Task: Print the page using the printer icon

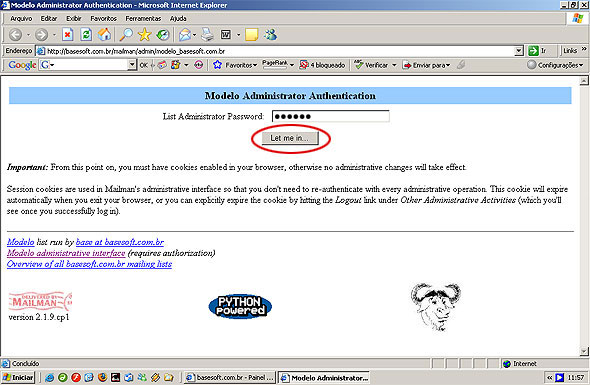Action: 207,35
